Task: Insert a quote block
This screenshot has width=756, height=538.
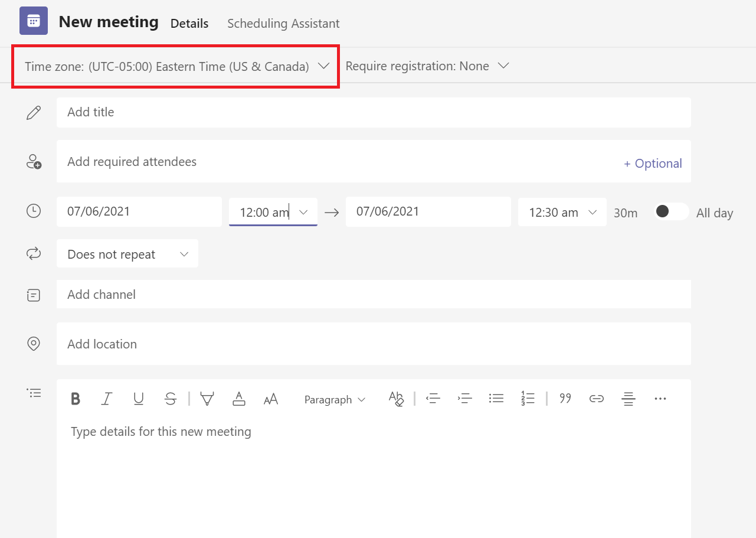Action: pos(565,399)
